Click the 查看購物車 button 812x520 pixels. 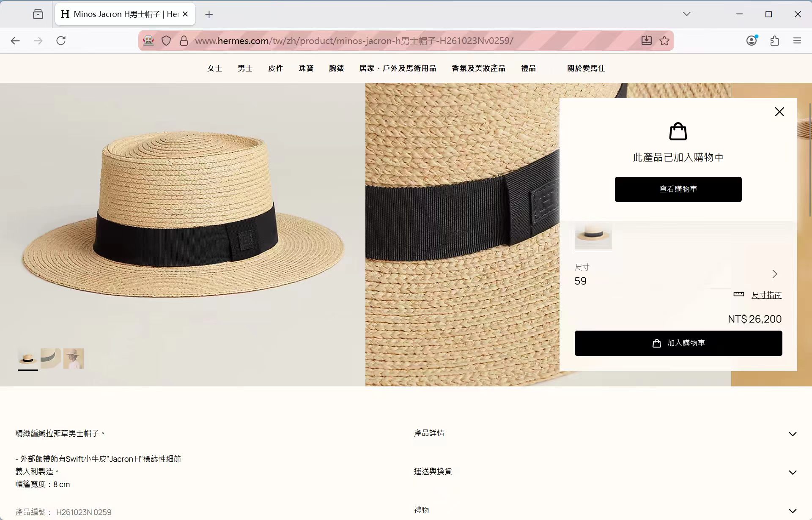pyautogui.click(x=678, y=189)
